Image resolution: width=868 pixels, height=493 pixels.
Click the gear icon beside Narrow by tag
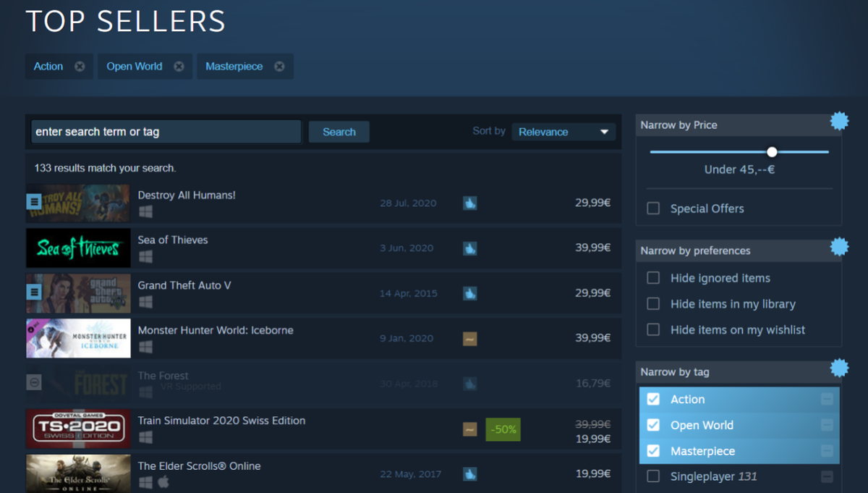pyautogui.click(x=839, y=368)
